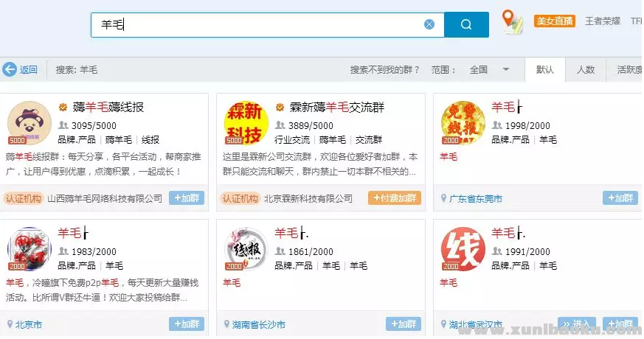644x339 pixels.
Task: Click the orange 付费加群 button
Action: pyautogui.click(x=394, y=198)
